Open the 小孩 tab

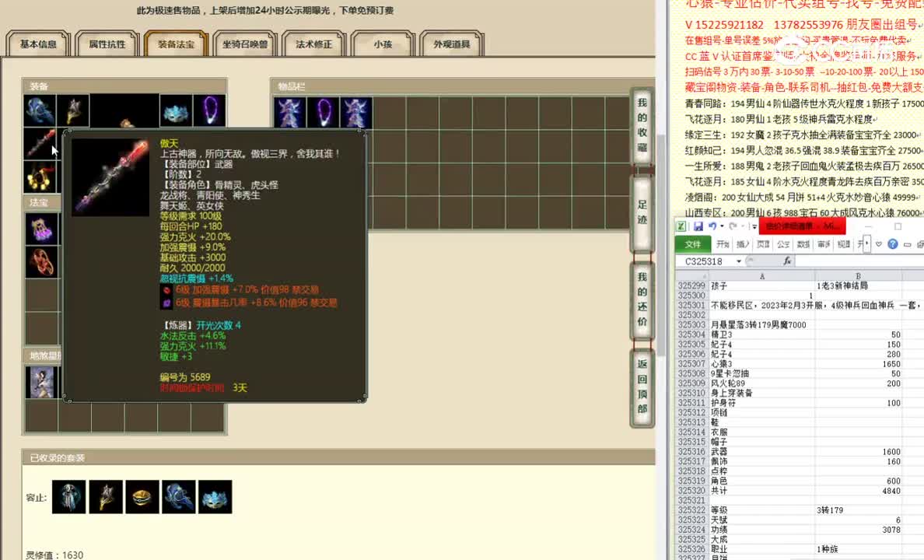coord(383,44)
